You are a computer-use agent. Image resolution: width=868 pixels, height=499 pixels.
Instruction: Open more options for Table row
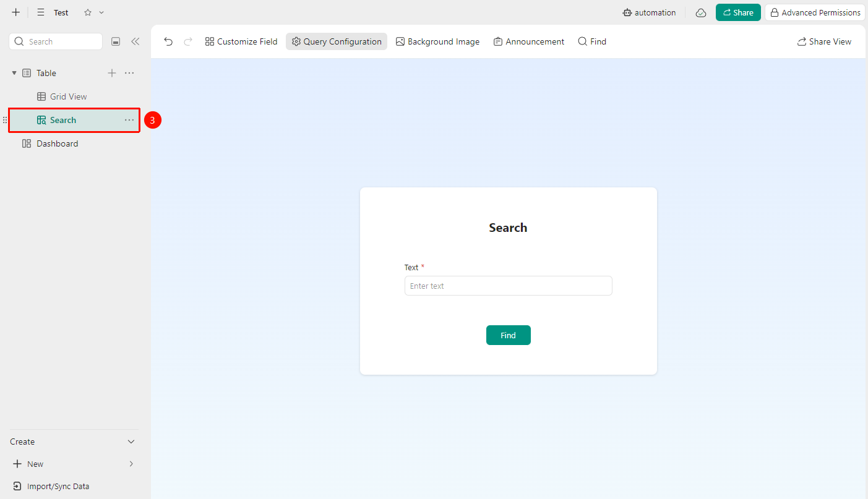tap(129, 73)
